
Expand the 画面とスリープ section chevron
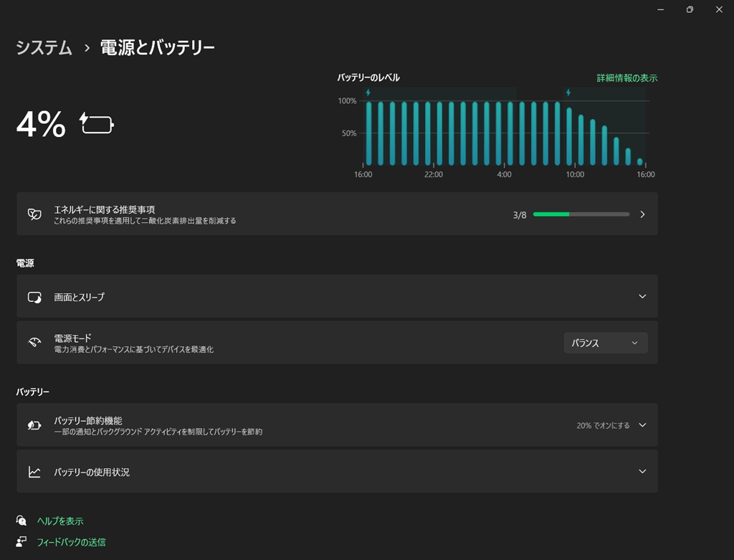pyautogui.click(x=642, y=296)
